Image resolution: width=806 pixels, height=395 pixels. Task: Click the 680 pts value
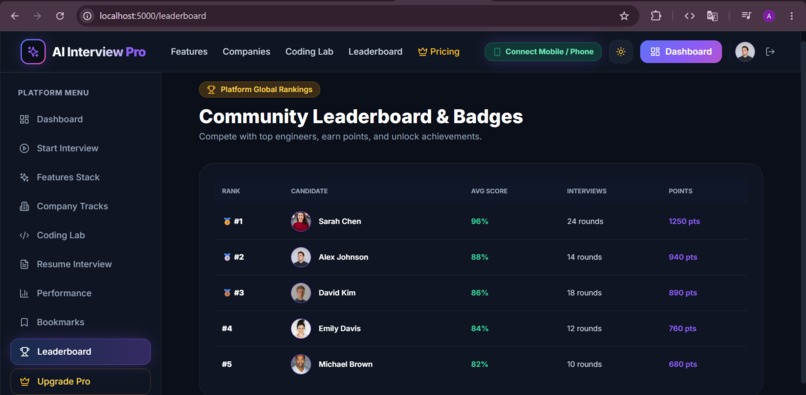pyautogui.click(x=683, y=364)
